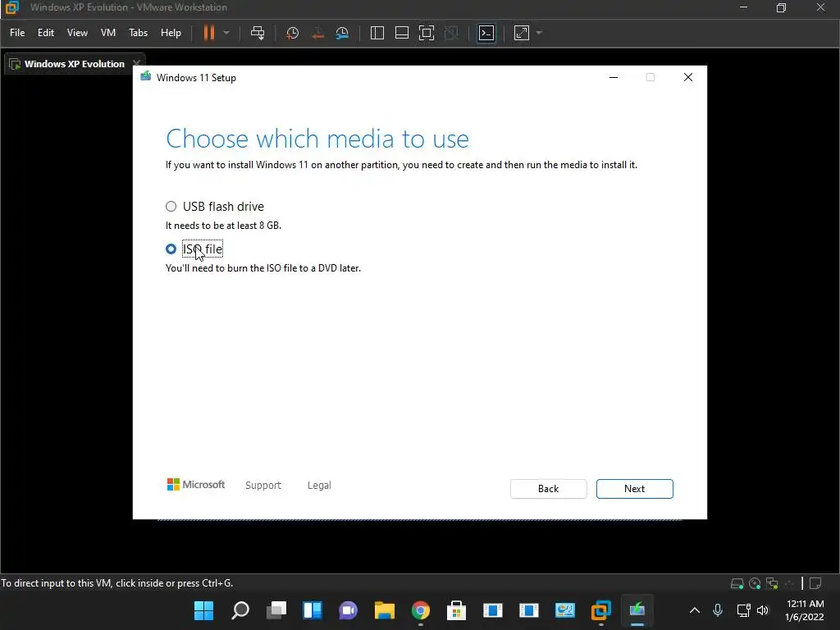Image resolution: width=840 pixels, height=630 pixels.
Task: Open the VM menu
Action: coord(108,33)
